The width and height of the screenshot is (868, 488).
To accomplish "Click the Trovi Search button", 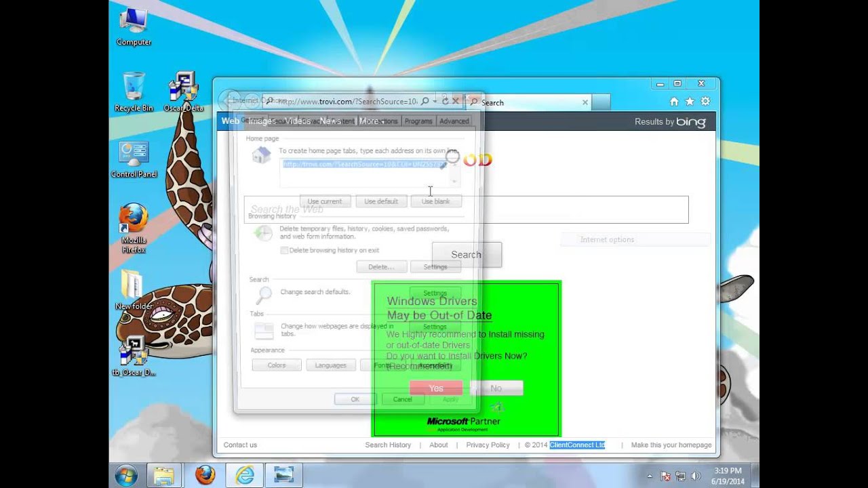I will click(467, 255).
